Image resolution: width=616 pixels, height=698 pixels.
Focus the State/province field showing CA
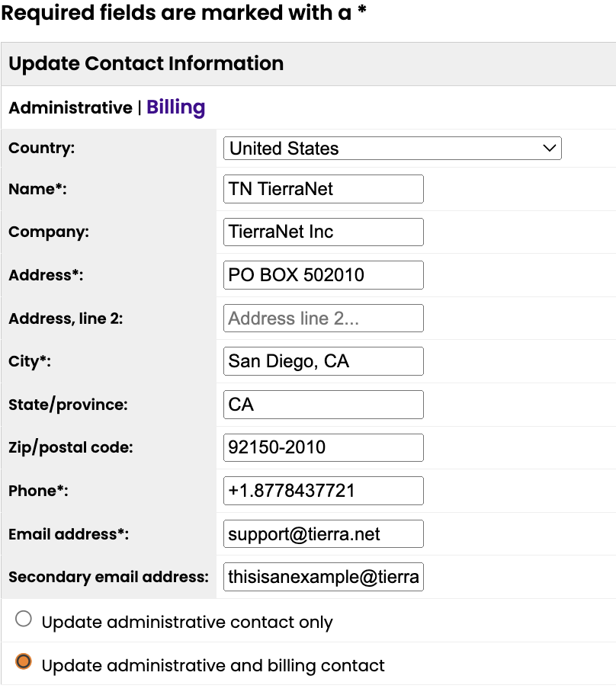point(323,405)
